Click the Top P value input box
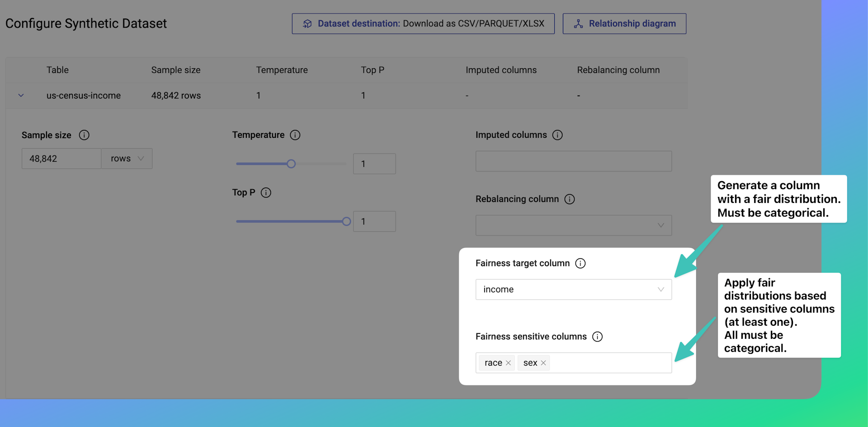This screenshot has width=868, height=427. tap(374, 221)
